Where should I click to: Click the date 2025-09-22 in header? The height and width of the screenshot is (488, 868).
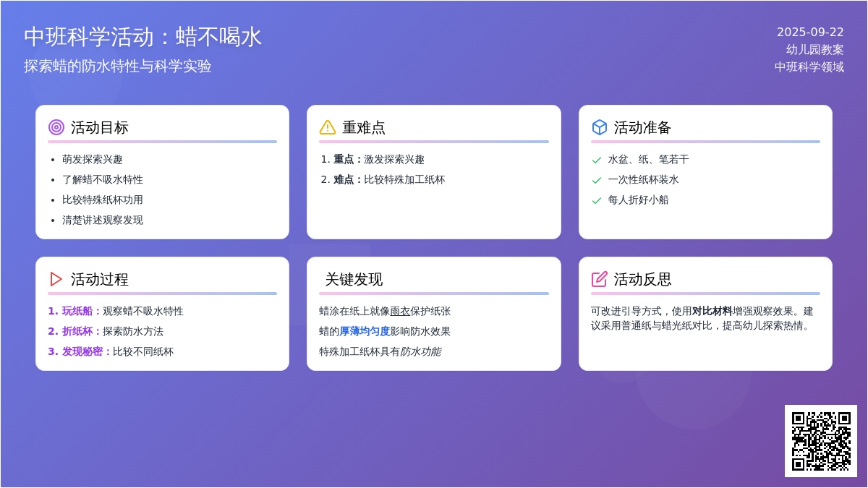click(x=810, y=33)
